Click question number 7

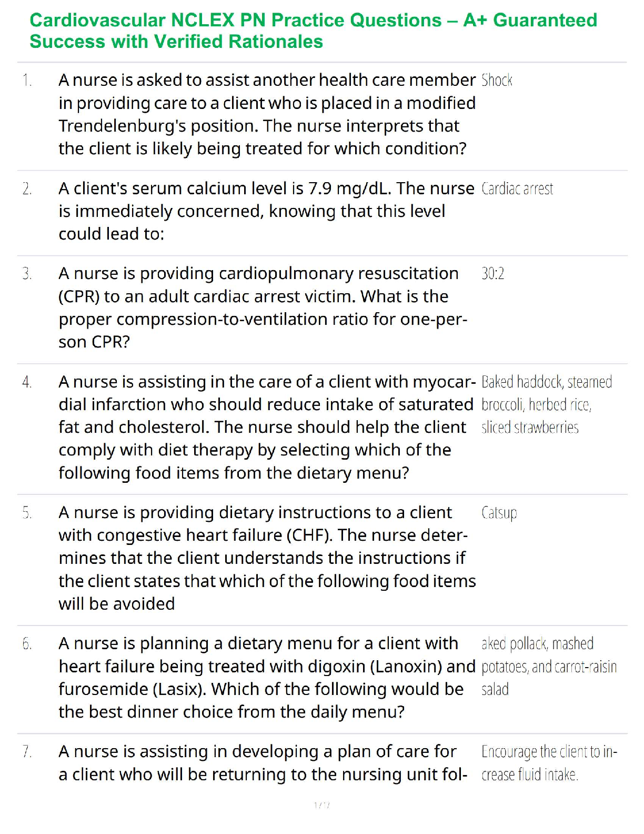[x=27, y=752]
